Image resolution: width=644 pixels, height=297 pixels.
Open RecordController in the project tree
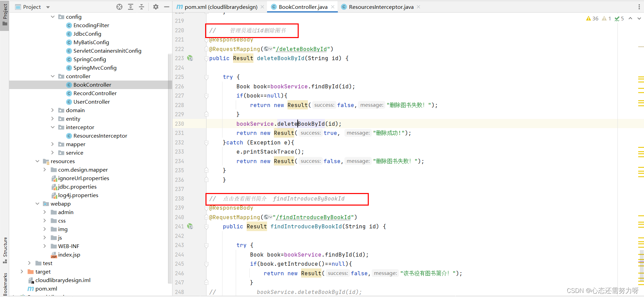point(95,93)
